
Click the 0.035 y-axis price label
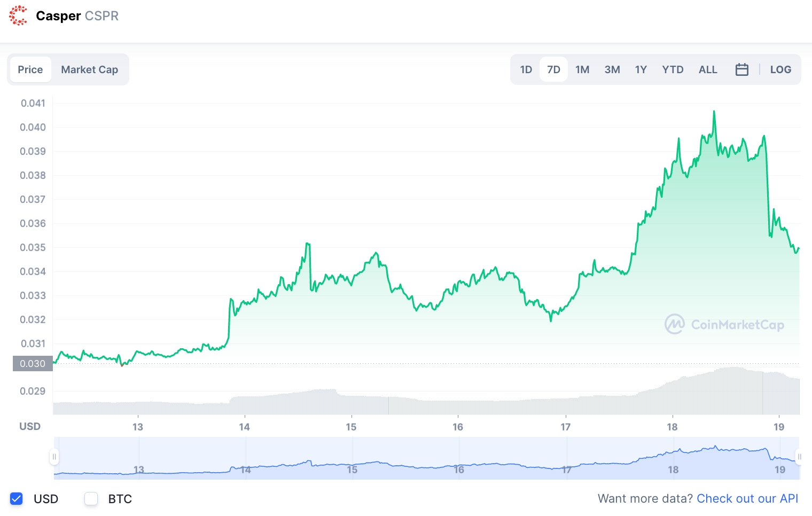(x=33, y=247)
